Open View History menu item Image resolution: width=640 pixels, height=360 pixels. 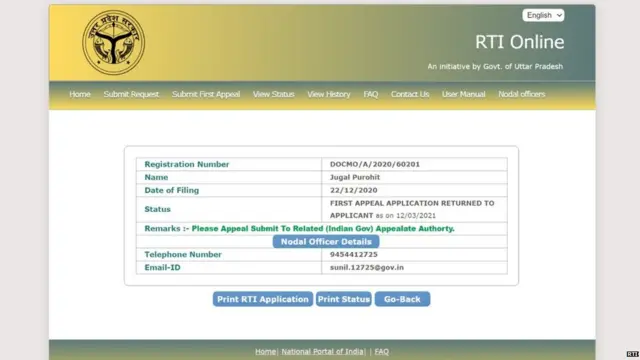329,94
